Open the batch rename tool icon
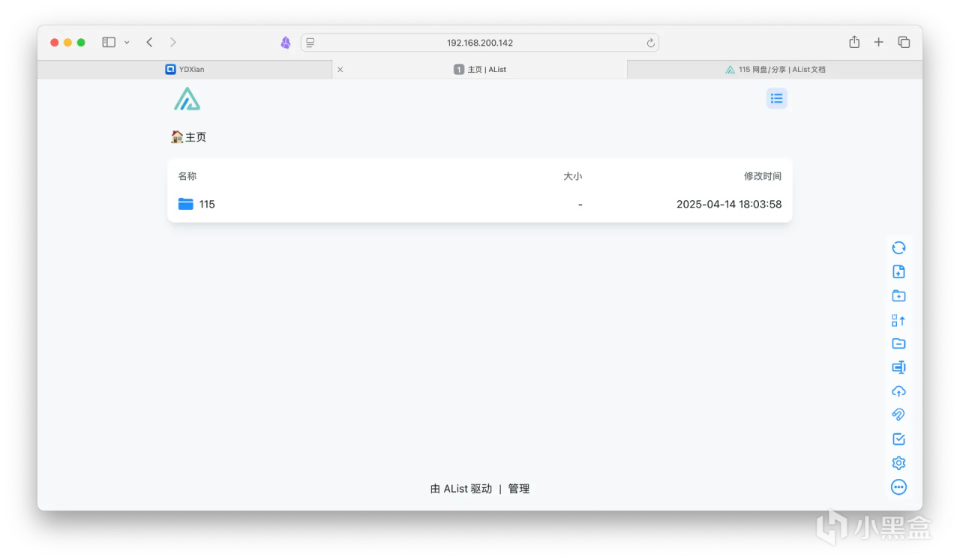Screen dimensions: 960x560 pyautogui.click(x=898, y=367)
